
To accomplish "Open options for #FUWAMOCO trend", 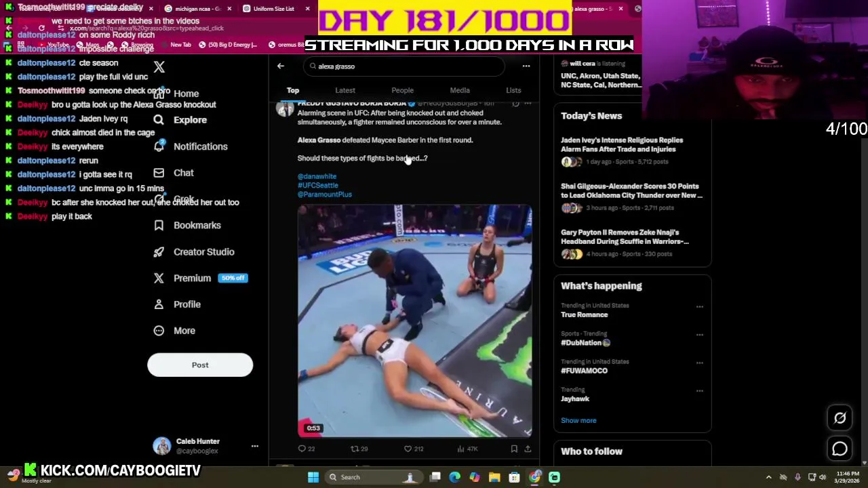I will point(699,363).
